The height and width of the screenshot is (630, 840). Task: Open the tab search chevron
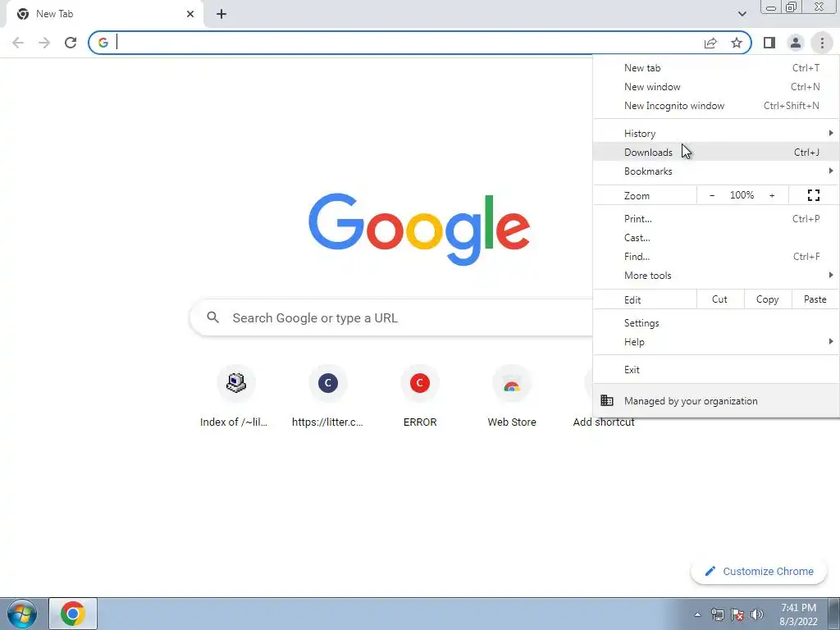click(742, 14)
